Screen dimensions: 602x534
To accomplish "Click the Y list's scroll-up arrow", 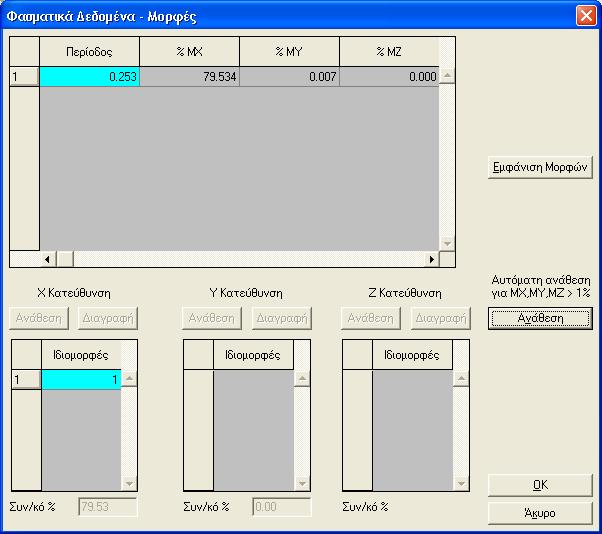I will (x=302, y=379).
